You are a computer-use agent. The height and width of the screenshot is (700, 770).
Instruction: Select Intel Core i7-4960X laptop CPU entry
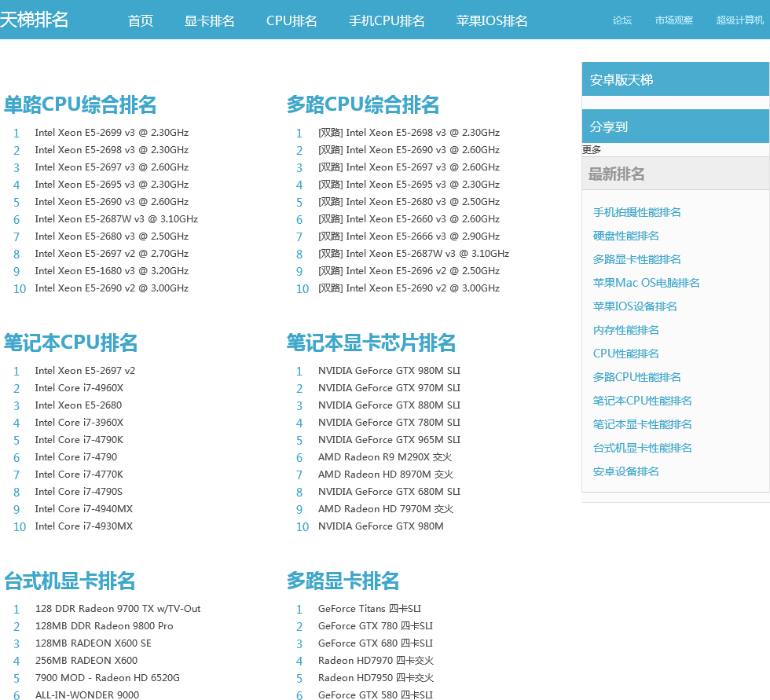click(79, 388)
